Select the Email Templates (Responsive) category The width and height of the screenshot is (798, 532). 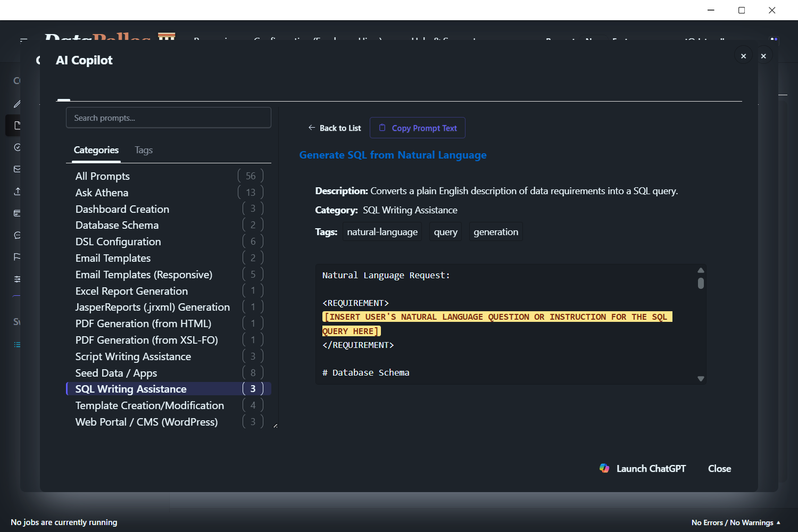click(x=169, y=275)
